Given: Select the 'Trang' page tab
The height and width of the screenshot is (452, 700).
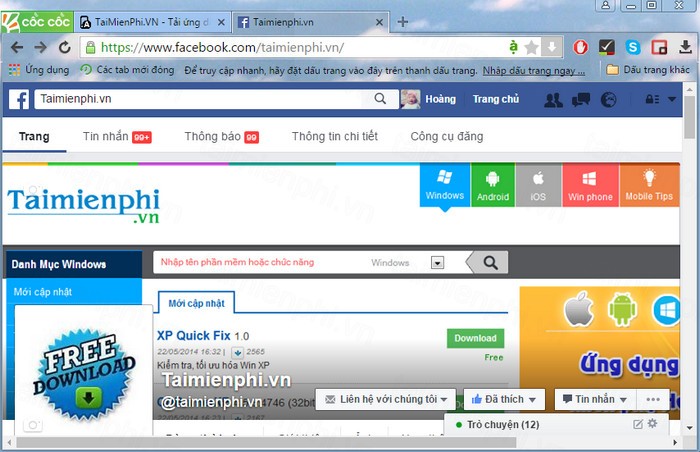Looking at the screenshot, I should (x=34, y=137).
